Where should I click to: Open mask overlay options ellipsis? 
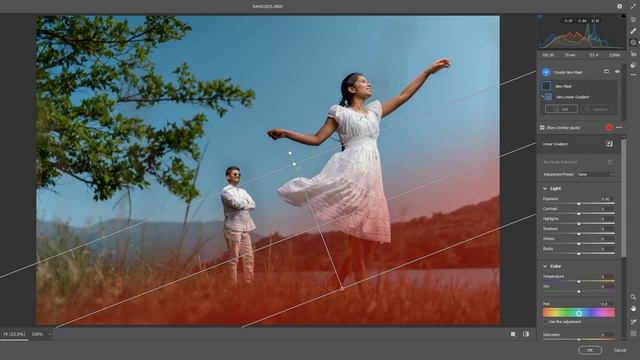619,127
